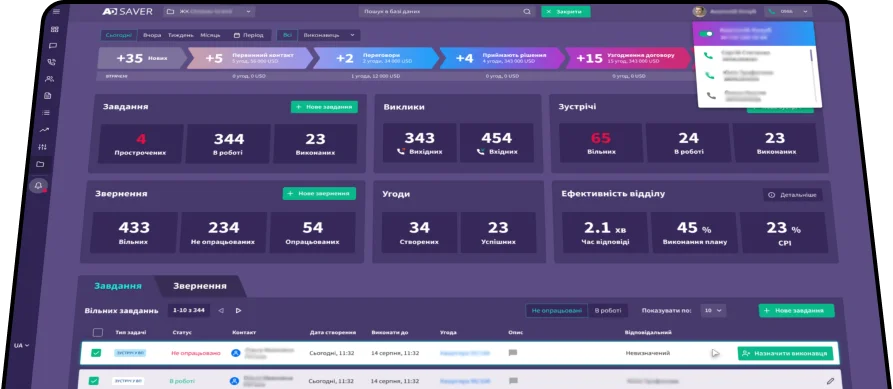Click the edit pencil icon in В роботі row
893x389 pixels.
click(830, 380)
